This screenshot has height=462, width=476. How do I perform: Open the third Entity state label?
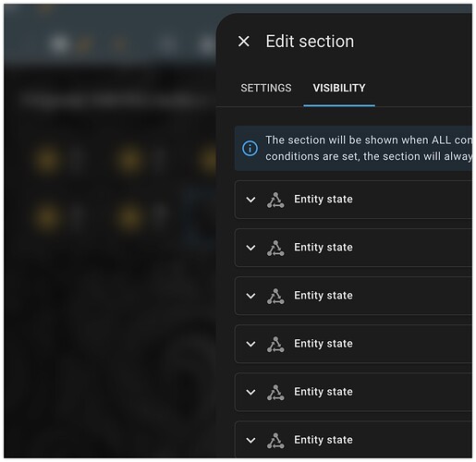click(x=323, y=296)
